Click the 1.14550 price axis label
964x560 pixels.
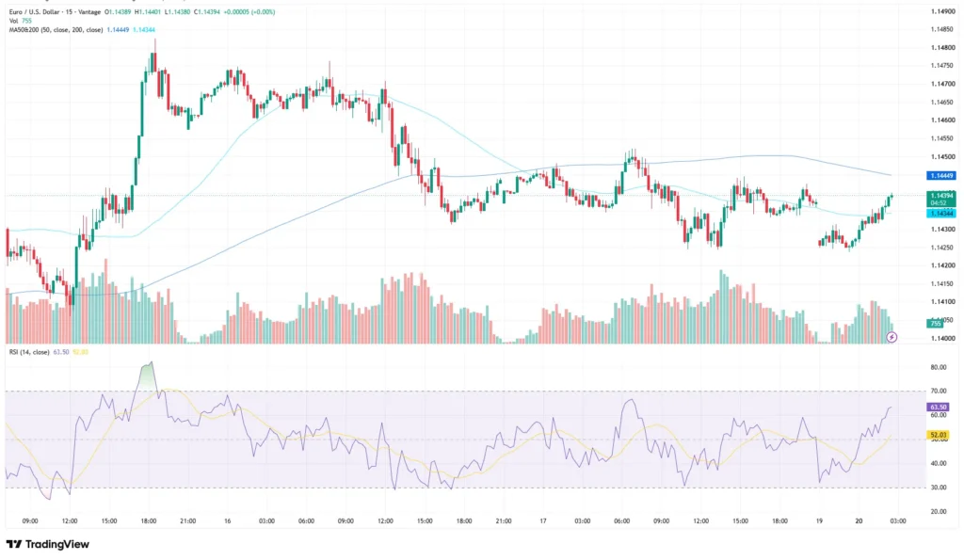click(x=941, y=138)
